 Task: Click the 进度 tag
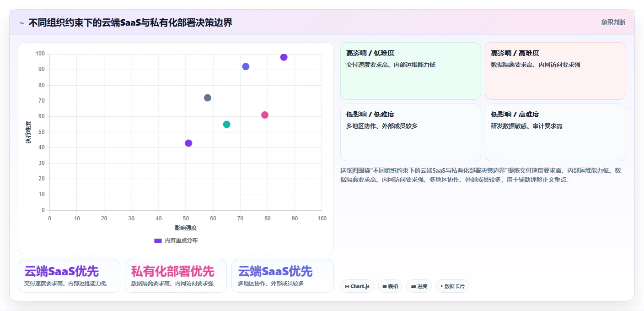419,286
